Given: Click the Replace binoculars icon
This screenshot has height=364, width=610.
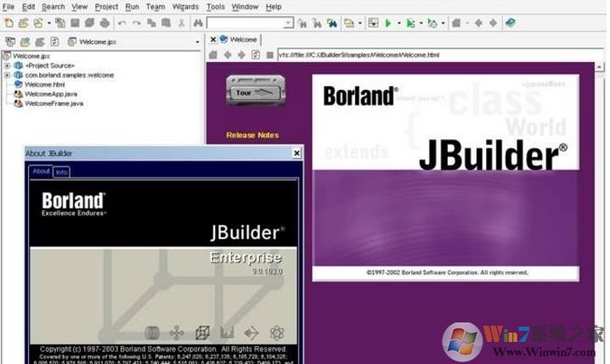Looking at the screenshot, I should click(317, 23).
